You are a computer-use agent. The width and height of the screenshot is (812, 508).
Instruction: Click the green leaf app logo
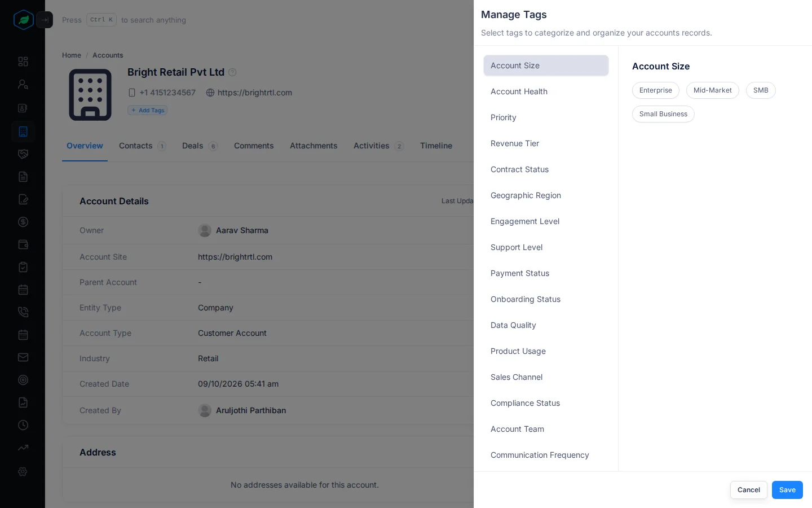23,20
